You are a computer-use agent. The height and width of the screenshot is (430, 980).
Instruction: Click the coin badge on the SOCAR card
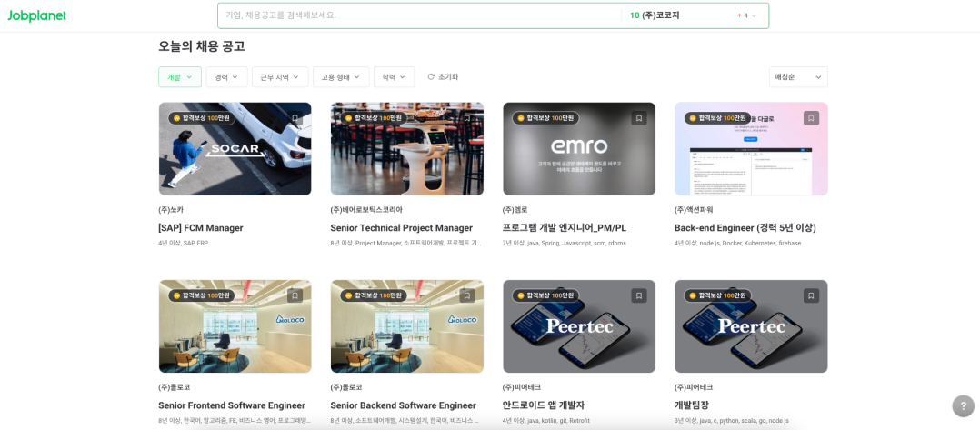177,118
